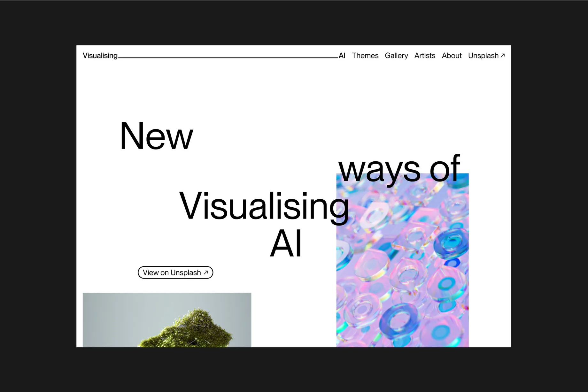Click the Visualising AI site logo

[x=214, y=56]
